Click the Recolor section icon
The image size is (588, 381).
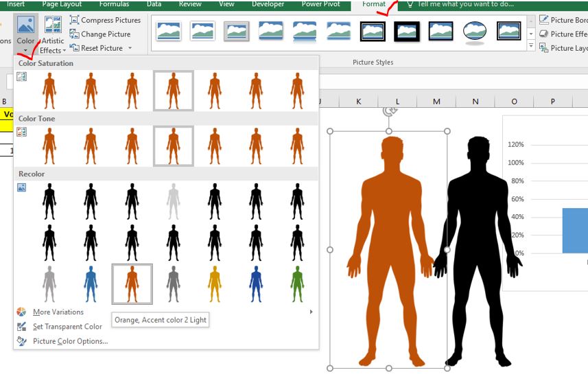pos(22,187)
